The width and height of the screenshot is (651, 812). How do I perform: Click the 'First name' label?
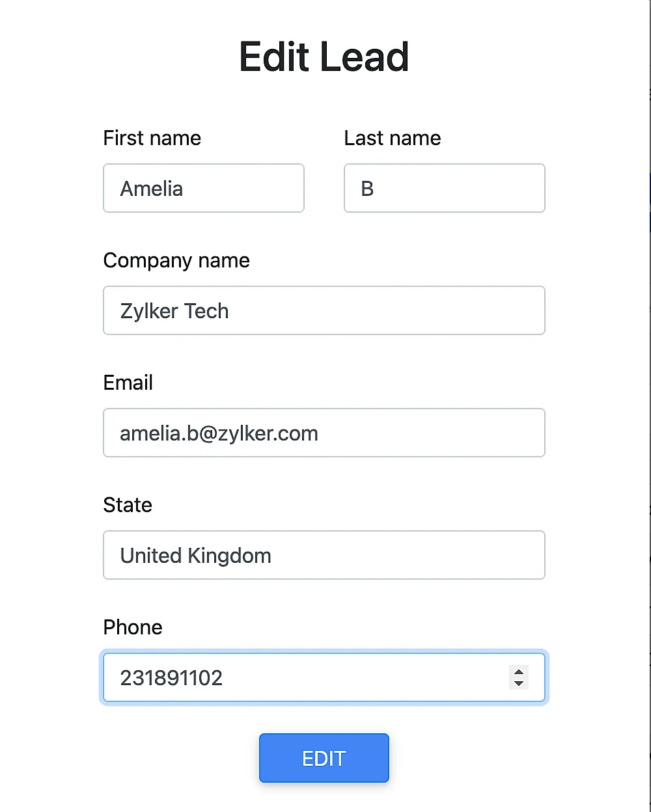(152, 138)
